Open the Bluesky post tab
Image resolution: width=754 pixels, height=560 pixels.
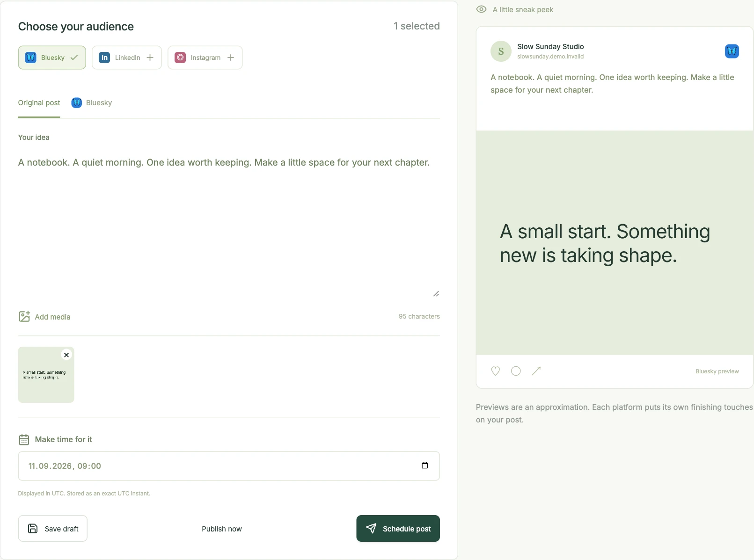[x=92, y=103]
